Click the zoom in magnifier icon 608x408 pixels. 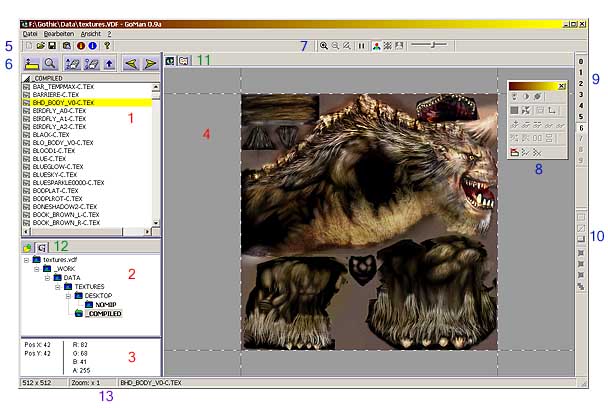click(x=323, y=46)
